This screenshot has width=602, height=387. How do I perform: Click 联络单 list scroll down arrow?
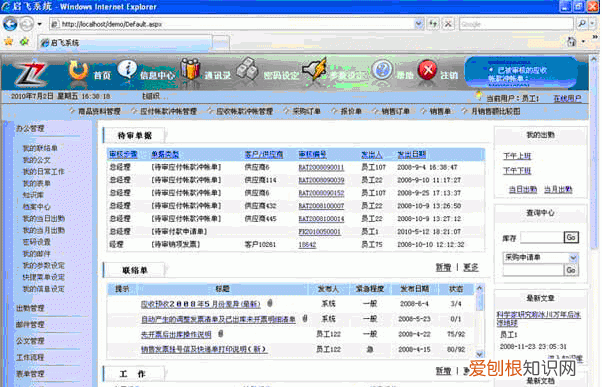point(480,354)
